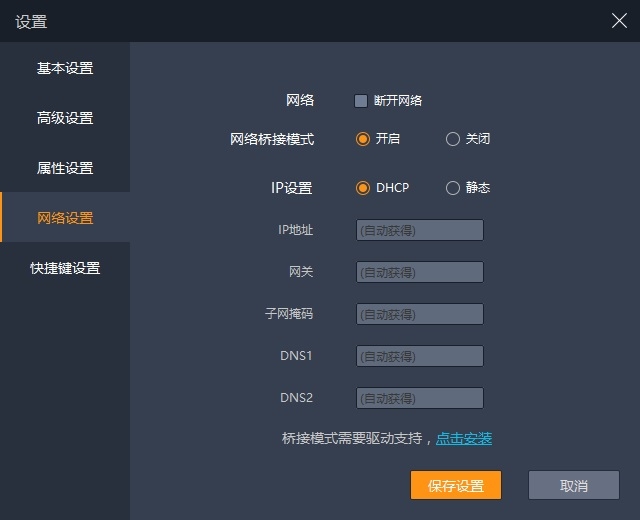The height and width of the screenshot is (520, 640).
Task: Click the DNS2 input field
Action: click(420, 398)
